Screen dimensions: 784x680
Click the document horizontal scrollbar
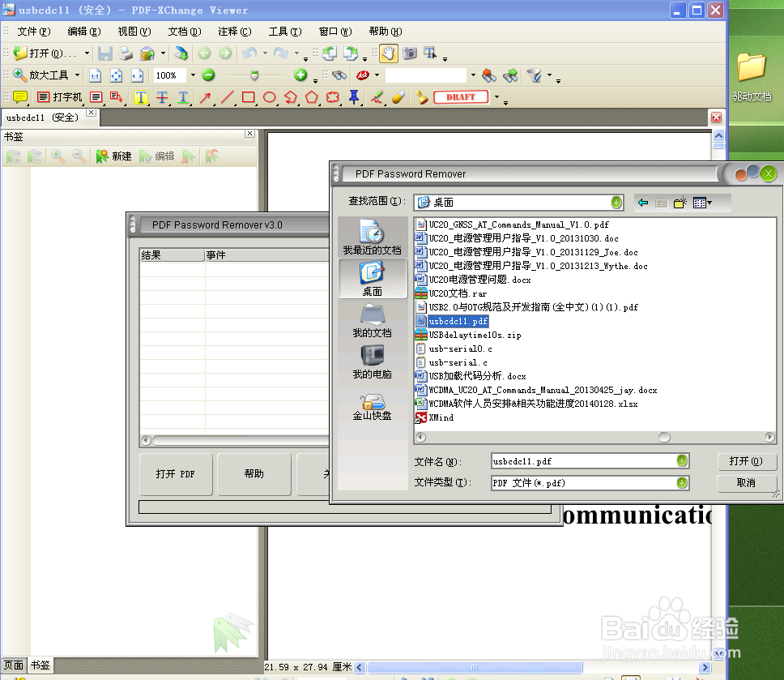point(475,667)
